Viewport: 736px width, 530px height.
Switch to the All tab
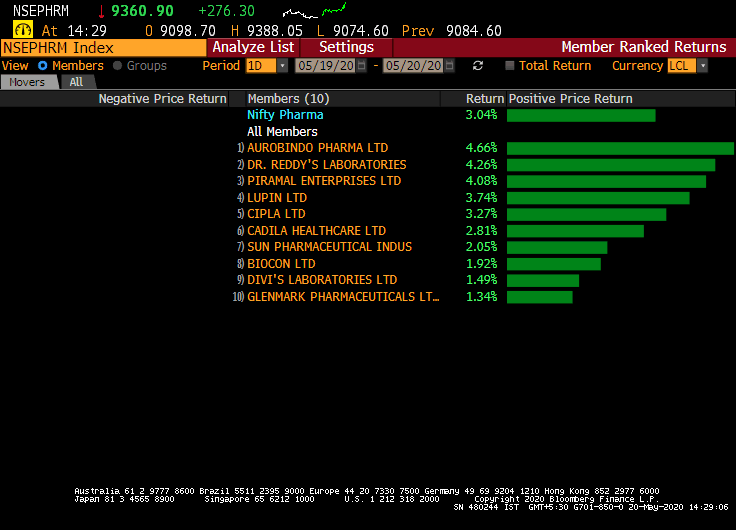click(76, 82)
